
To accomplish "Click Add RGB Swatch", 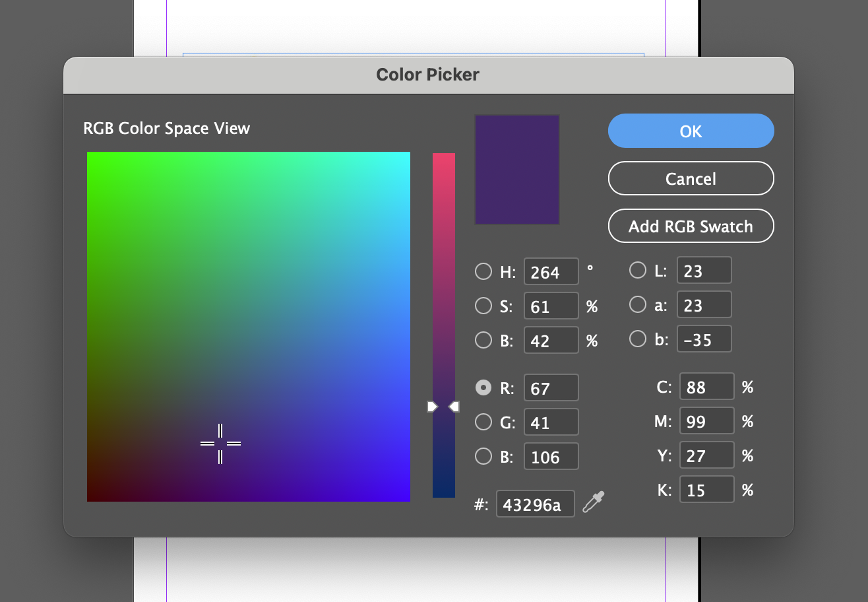I will (x=690, y=226).
